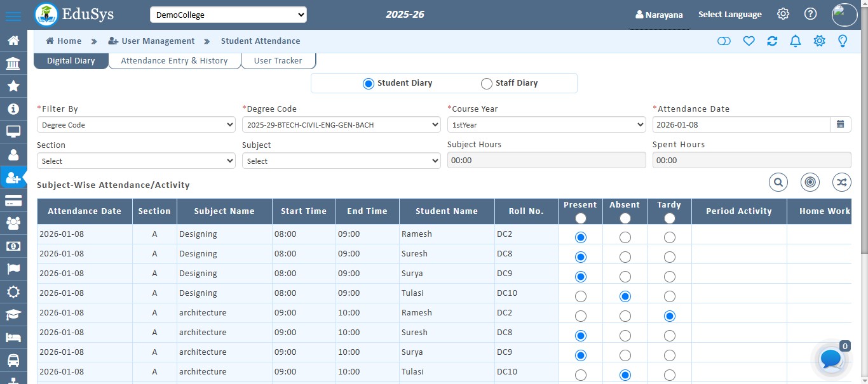868x384 pixels.
Task: Click the target/record icon above the attendance table
Action: tap(810, 182)
